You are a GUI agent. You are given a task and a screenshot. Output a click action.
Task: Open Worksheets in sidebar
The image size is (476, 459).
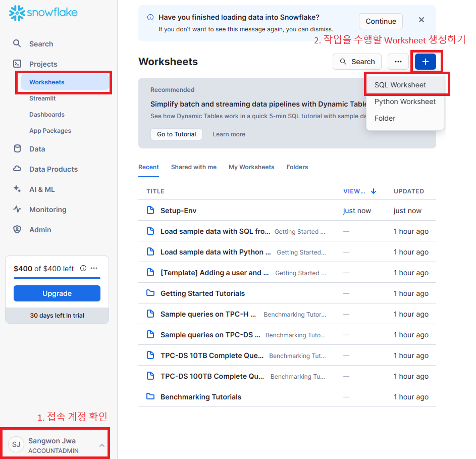(x=65, y=82)
